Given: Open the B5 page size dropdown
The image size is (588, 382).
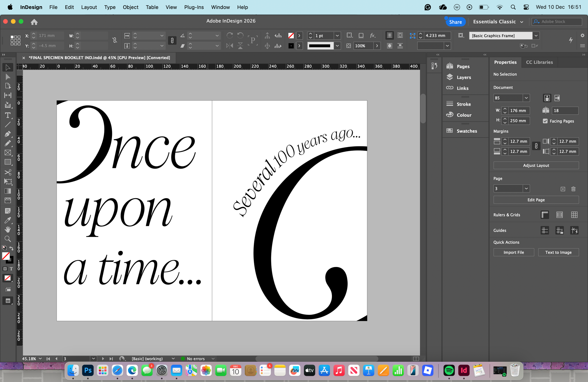Looking at the screenshot, I should pos(526,98).
